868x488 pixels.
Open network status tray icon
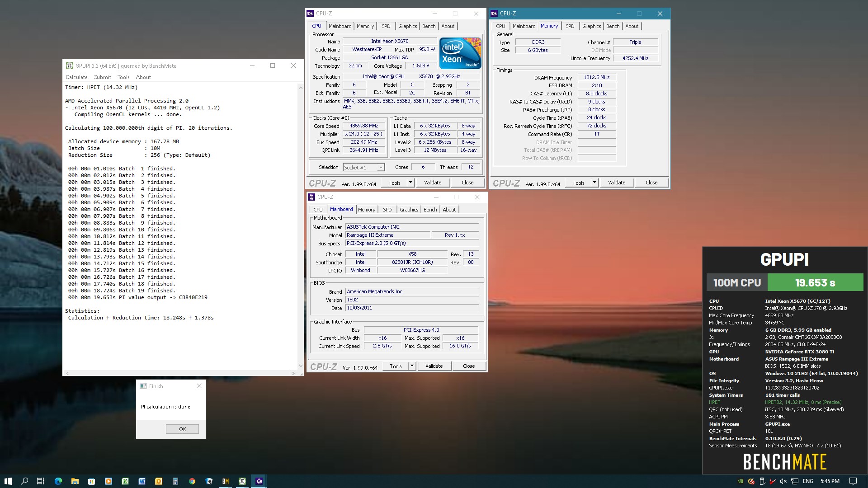coord(794,481)
